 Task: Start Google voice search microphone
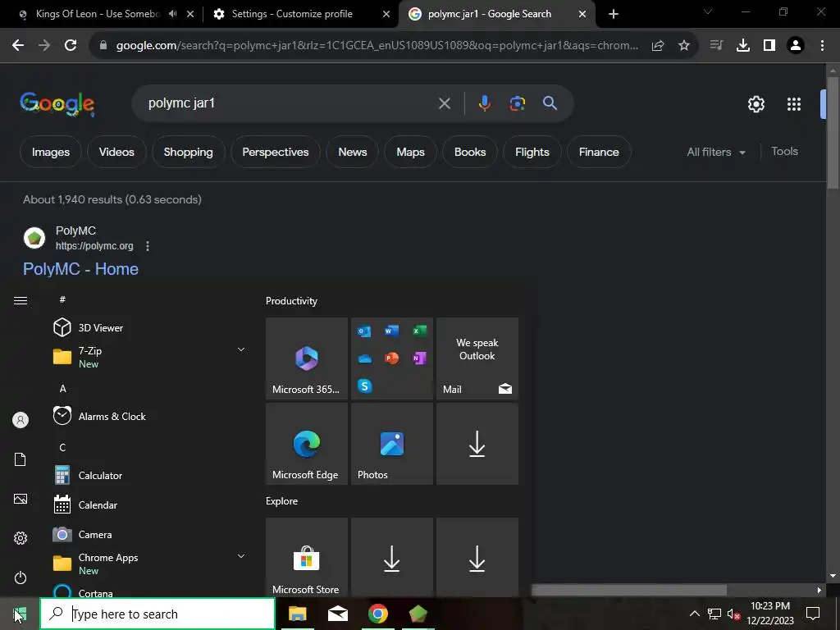tap(484, 103)
